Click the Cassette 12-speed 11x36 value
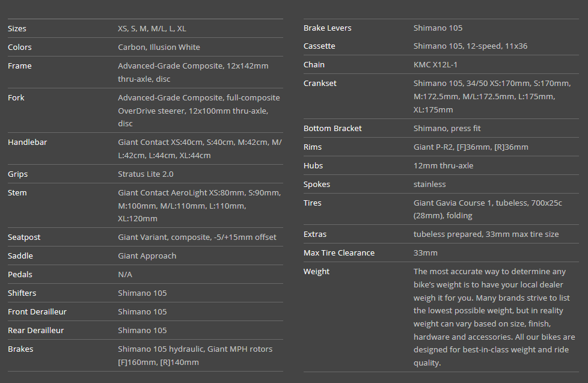Screen dimensions: 588x383 coord(470,46)
